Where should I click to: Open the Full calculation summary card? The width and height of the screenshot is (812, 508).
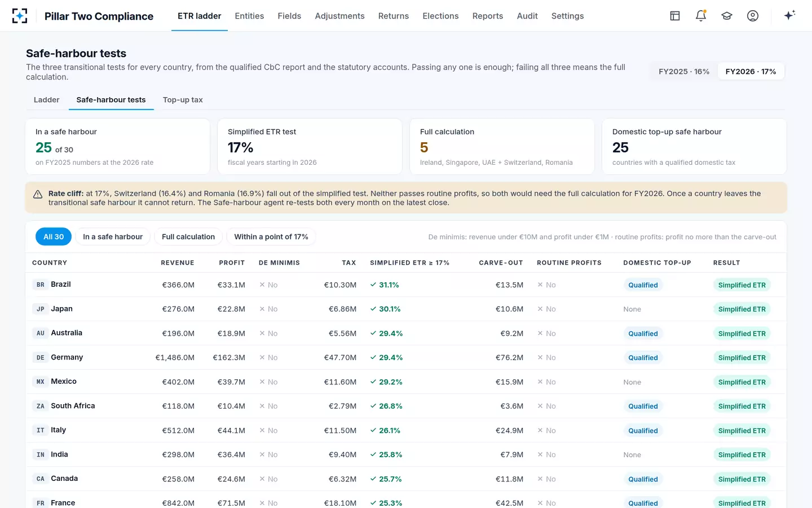pos(502,147)
